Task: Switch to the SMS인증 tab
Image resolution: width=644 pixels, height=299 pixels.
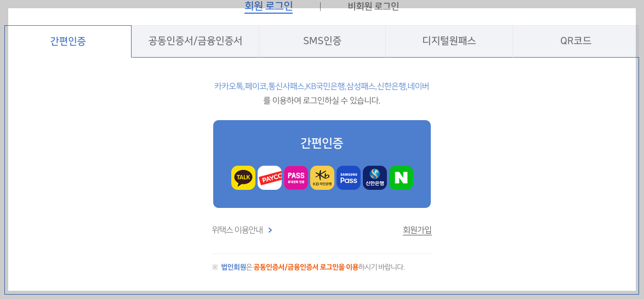Action: click(322, 41)
